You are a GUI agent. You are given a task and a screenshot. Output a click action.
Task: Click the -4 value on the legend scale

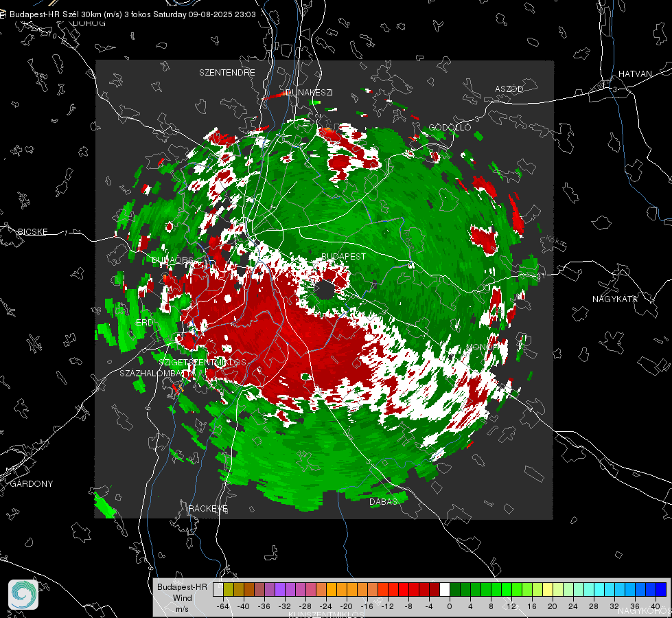tap(428, 606)
